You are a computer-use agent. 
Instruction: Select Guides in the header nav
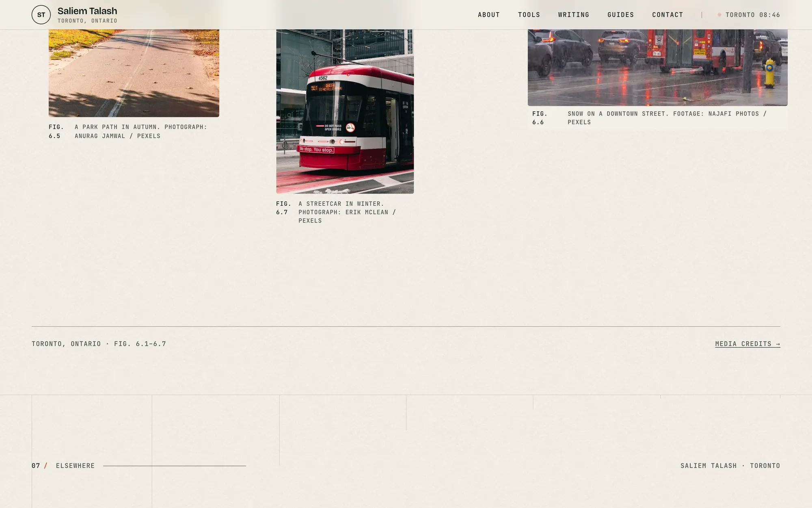coord(621,15)
